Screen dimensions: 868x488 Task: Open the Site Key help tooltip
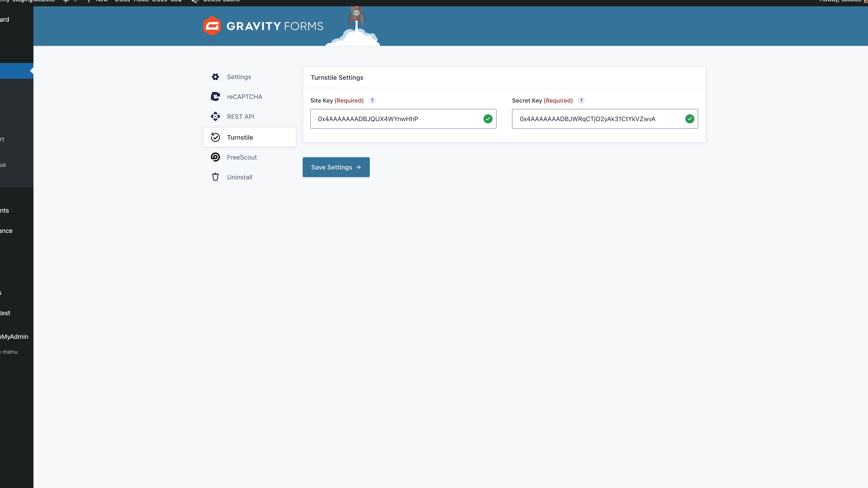click(372, 100)
